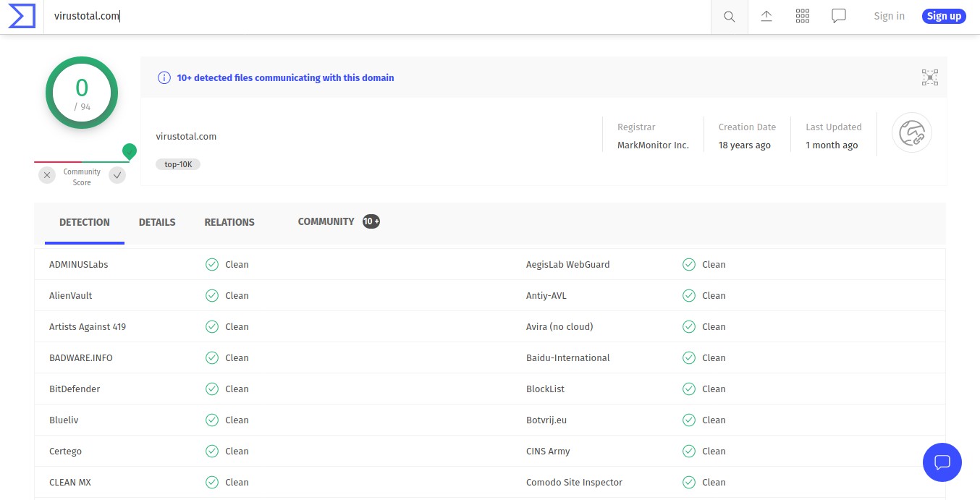Click the BitDefender vendor name
The height and width of the screenshot is (500, 980).
click(75, 389)
